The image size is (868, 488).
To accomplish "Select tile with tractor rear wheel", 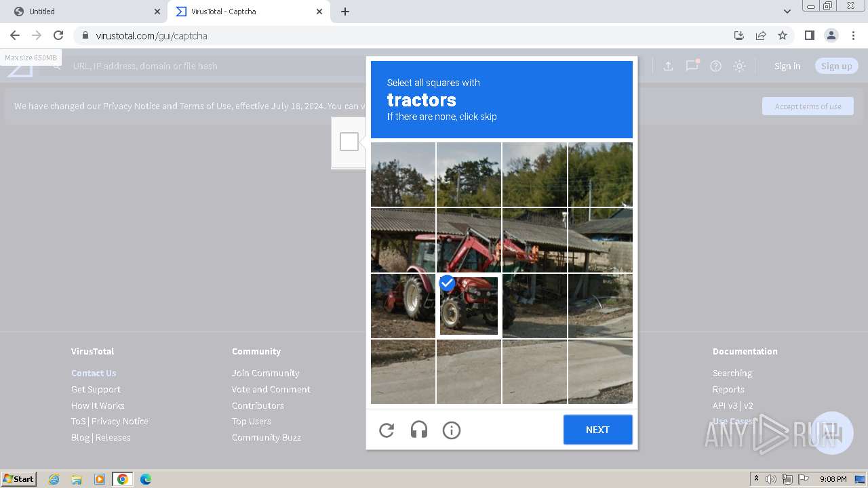I will click(x=403, y=306).
